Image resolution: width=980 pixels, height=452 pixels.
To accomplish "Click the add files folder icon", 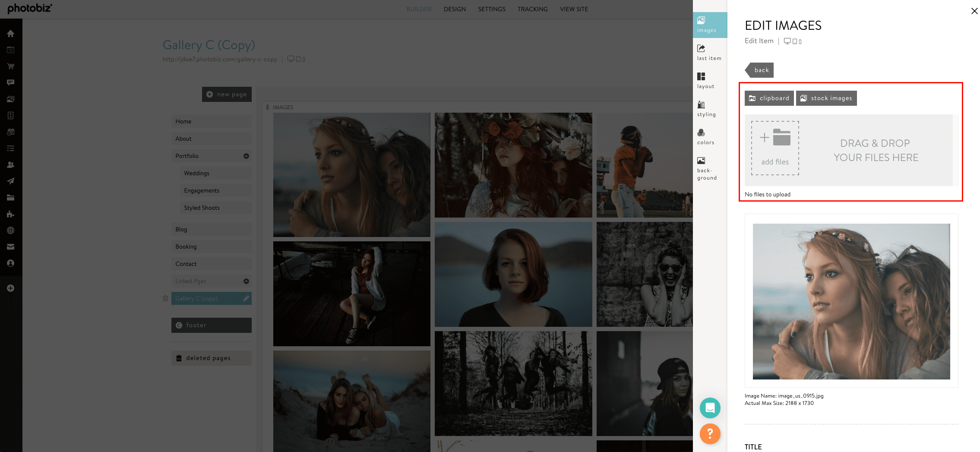I will [781, 138].
